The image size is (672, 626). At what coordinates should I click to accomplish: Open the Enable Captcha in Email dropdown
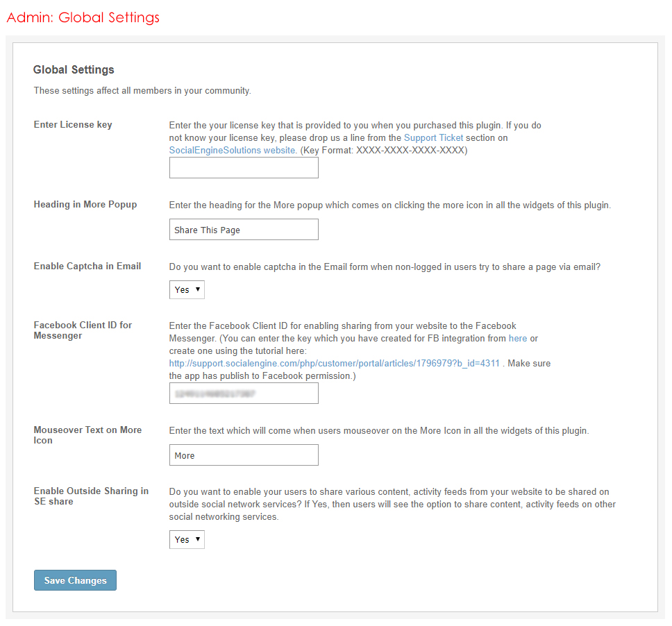tap(187, 289)
